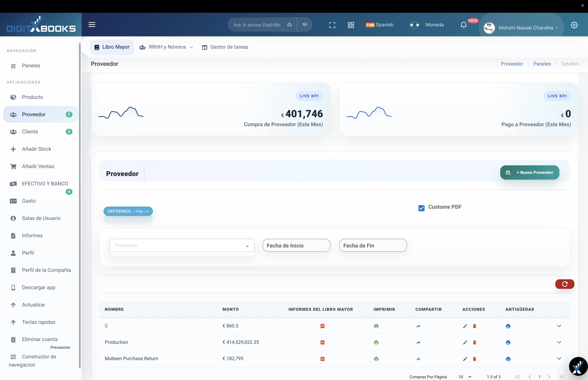Select Informes in the sidebar
The image size is (588, 380).
32,236
